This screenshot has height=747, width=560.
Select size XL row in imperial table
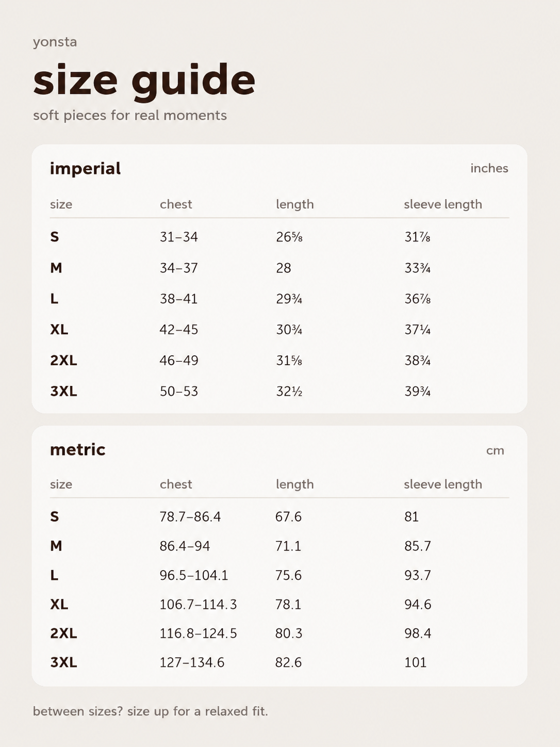[279, 329]
